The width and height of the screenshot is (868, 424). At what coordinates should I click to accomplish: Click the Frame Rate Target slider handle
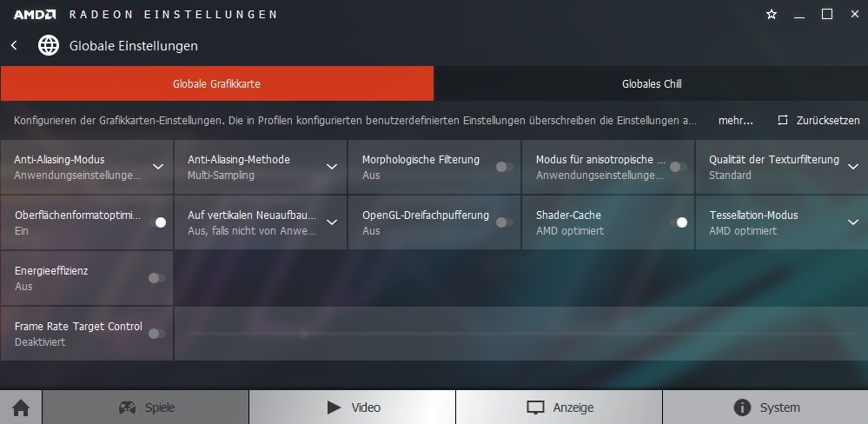pyautogui.click(x=304, y=334)
